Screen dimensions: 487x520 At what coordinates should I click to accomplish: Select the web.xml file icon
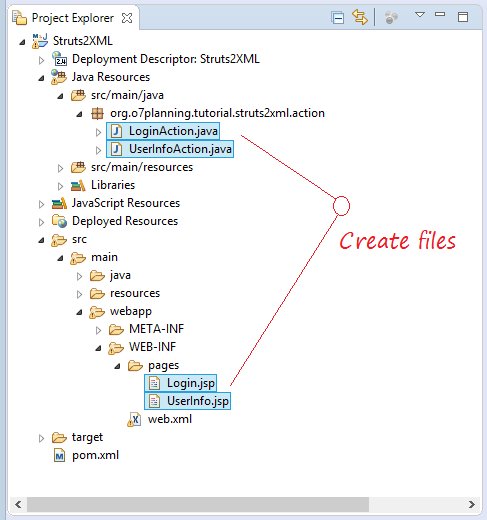click(134, 419)
